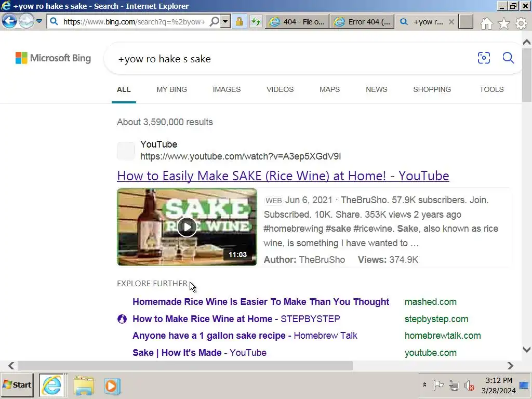Click the play button on video thumbnail

pyautogui.click(x=187, y=227)
